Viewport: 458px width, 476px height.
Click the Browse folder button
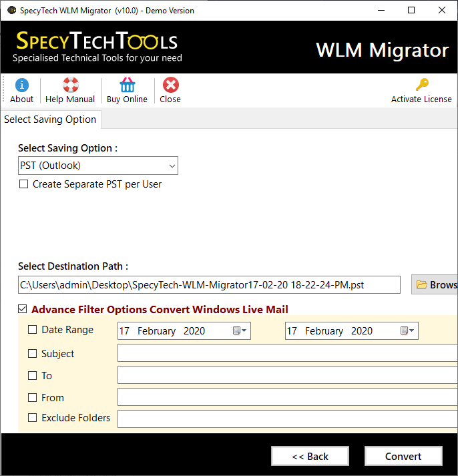435,285
